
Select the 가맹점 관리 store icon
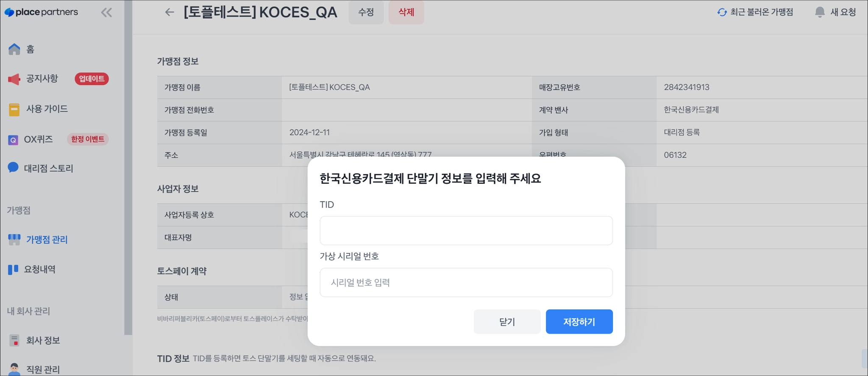point(14,240)
